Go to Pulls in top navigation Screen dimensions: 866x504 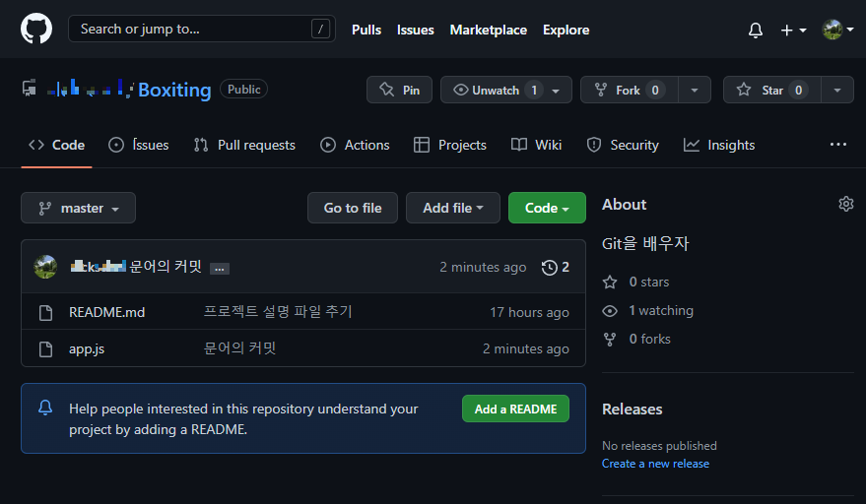[x=366, y=30]
